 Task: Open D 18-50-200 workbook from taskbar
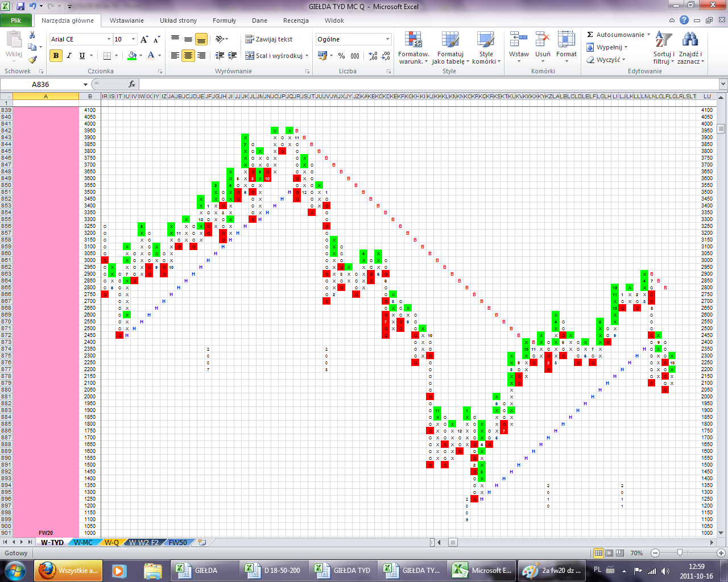coord(274,570)
